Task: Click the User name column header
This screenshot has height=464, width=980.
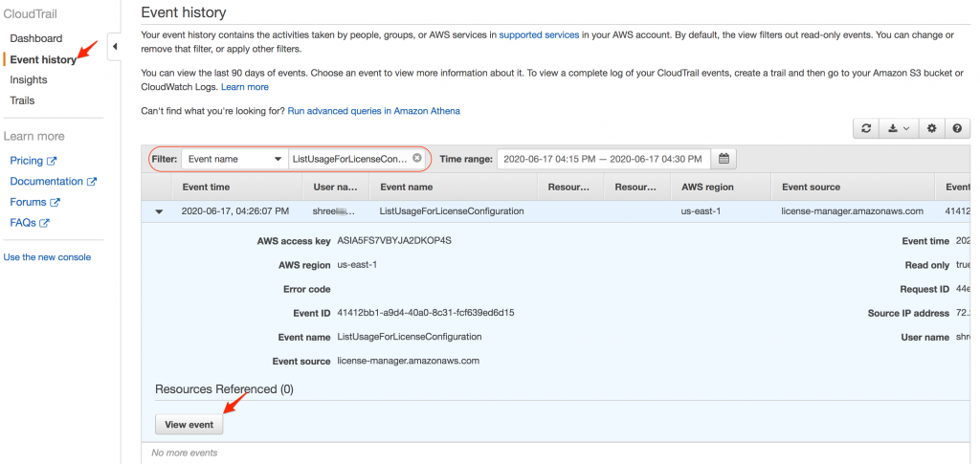Action: point(335,187)
